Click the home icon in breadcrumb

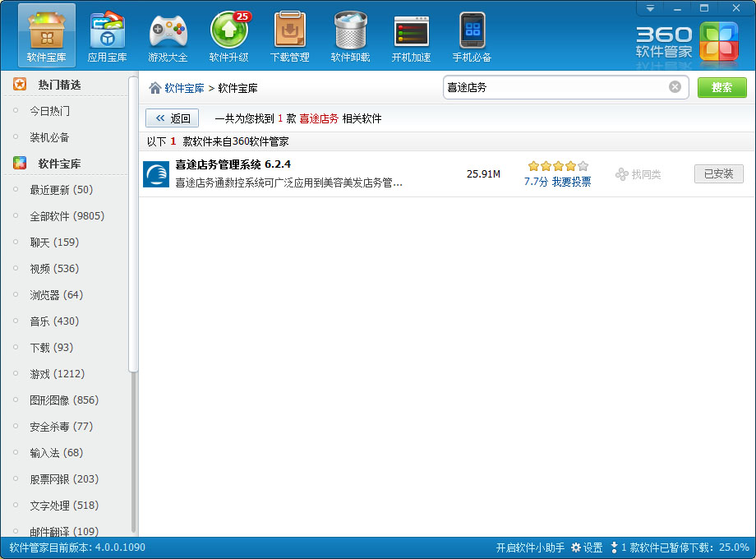(x=154, y=88)
